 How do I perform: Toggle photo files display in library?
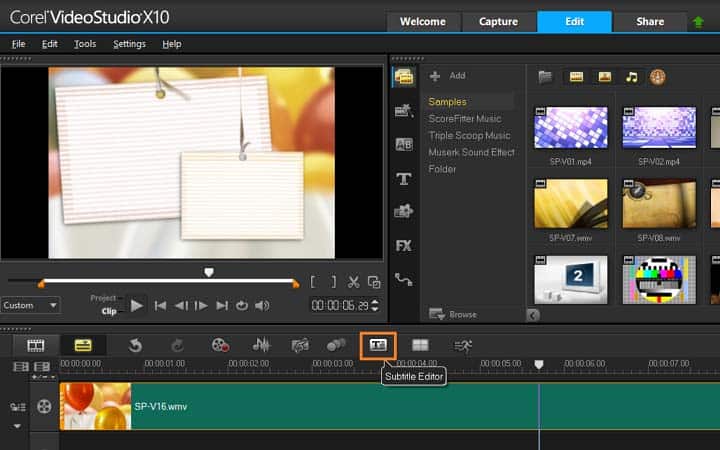coord(605,77)
